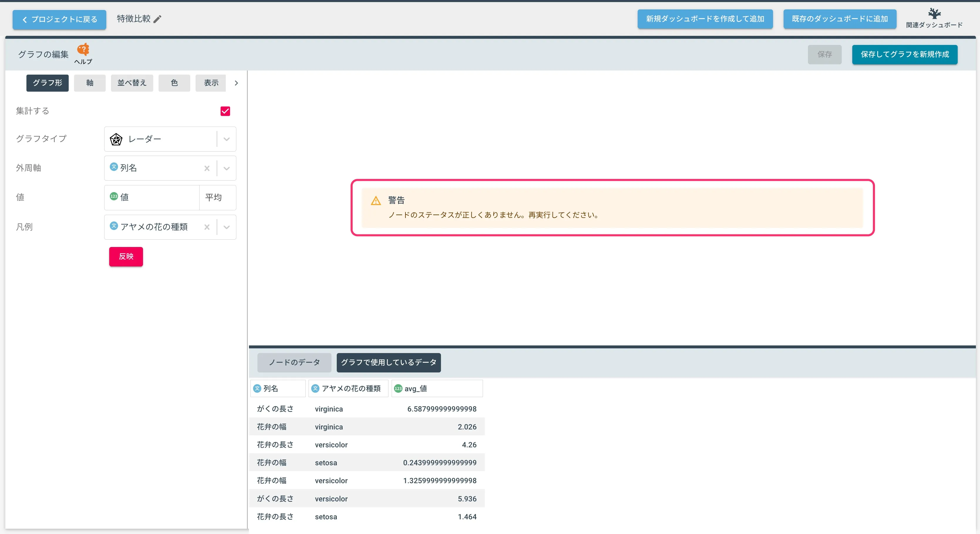Toggle the 集計する checkbox

pyautogui.click(x=225, y=111)
